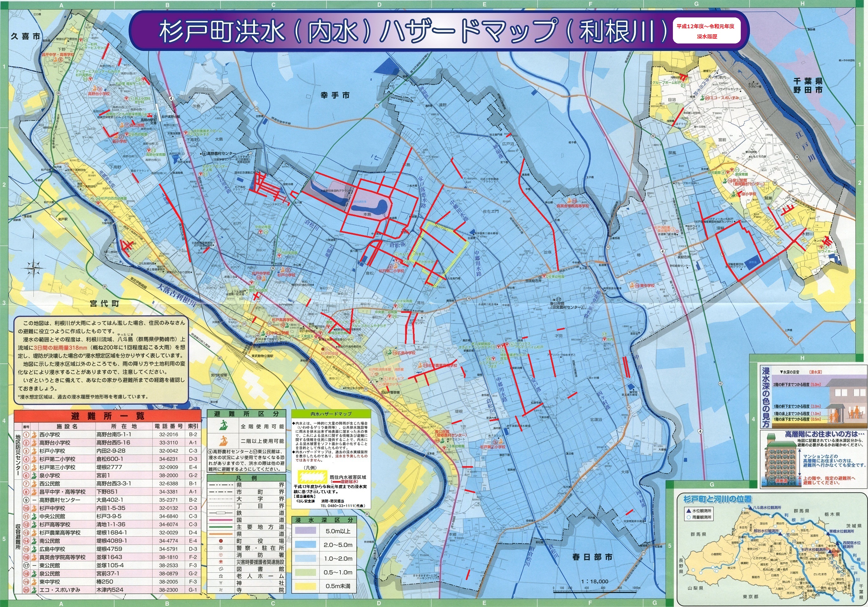Click the 水位観測所 triangle symbol in the inset legend
868x607 pixels.
point(688,511)
